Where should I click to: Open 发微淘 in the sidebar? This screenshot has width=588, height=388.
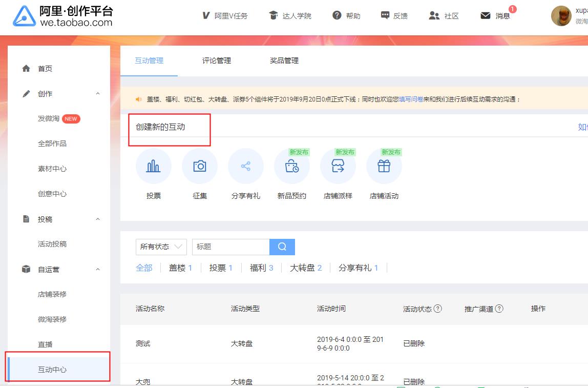[x=49, y=118]
